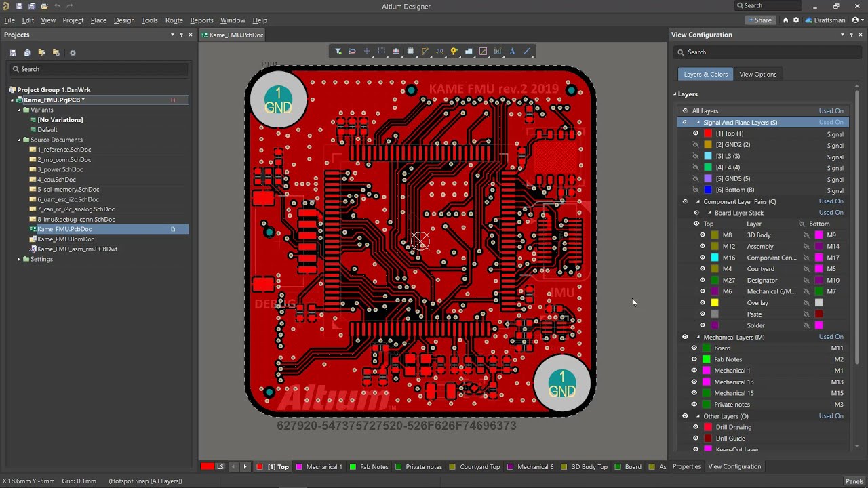Select the place text string tool
The image size is (868, 488).
pyautogui.click(x=512, y=52)
